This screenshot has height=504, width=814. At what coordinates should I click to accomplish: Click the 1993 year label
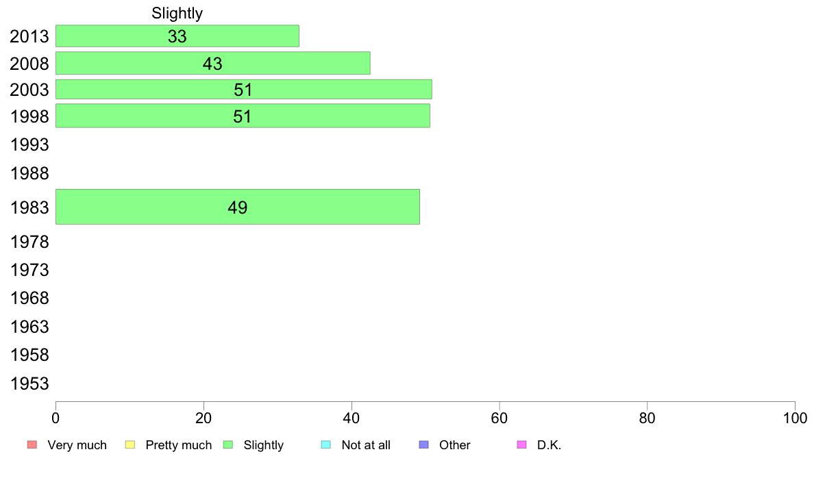(29, 145)
